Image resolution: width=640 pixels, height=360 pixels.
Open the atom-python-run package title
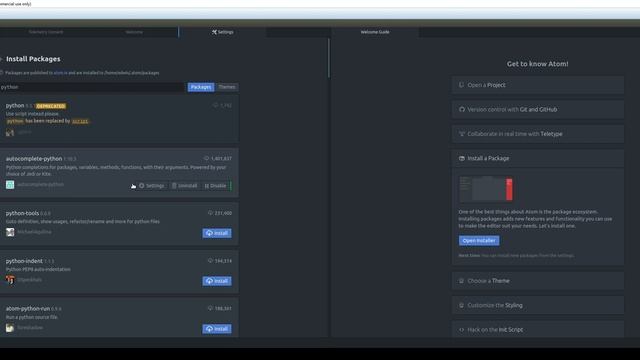(x=28, y=309)
